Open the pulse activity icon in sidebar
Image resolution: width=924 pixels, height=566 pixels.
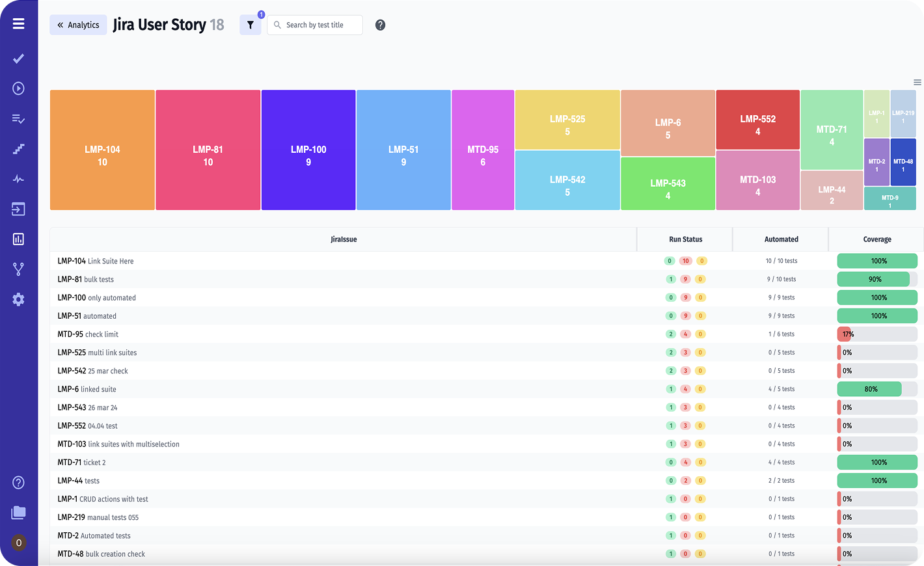pos(18,179)
